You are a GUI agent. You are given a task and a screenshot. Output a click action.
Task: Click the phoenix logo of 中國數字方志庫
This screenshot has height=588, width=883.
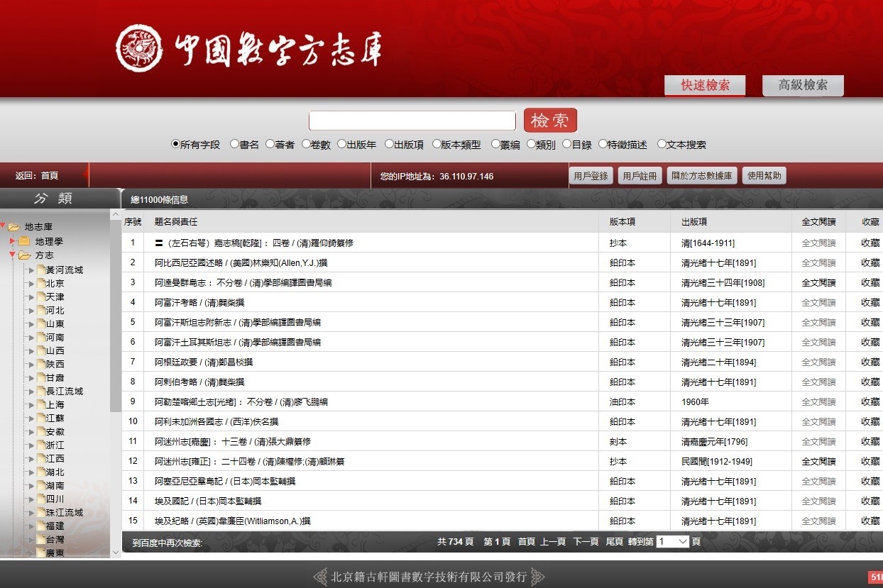139,48
